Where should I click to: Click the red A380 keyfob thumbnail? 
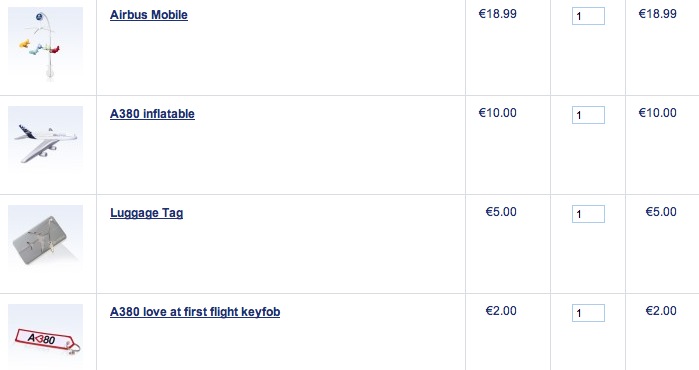[45, 337]
